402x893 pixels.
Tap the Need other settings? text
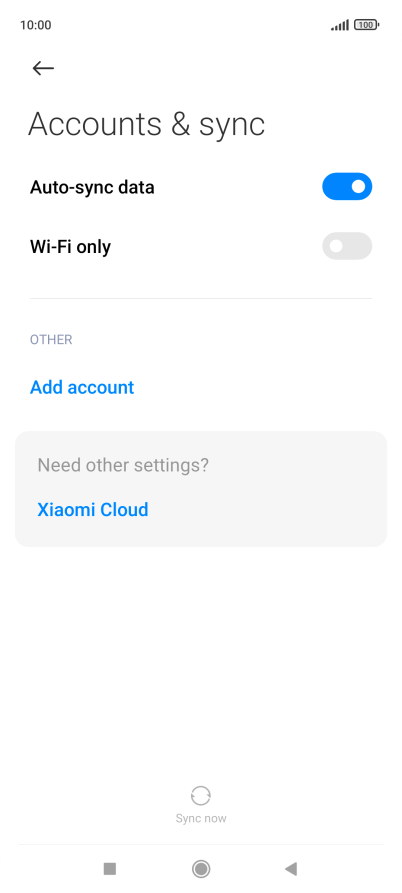(x=123, y=465)
